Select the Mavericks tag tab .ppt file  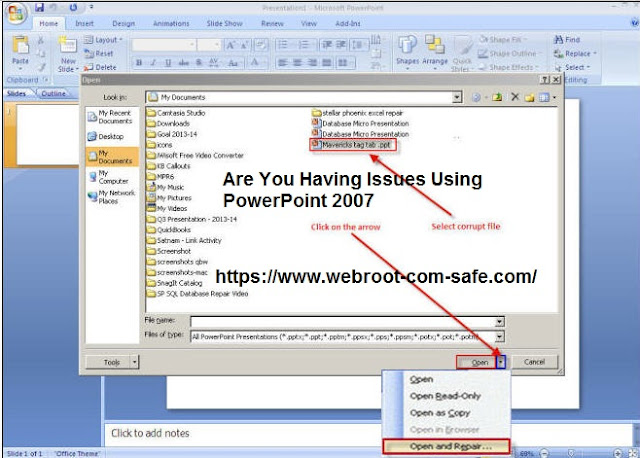pos(352,145)
